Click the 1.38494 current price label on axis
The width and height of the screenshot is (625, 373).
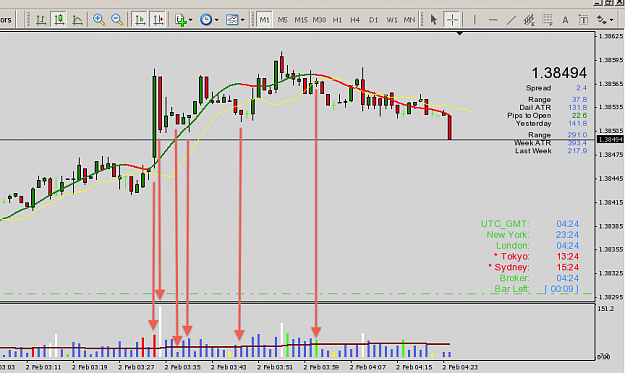click(610, 139)
